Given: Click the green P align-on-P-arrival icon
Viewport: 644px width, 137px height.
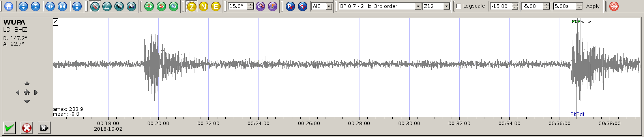Looking at the screenshot, I should [x=149, y=6].
